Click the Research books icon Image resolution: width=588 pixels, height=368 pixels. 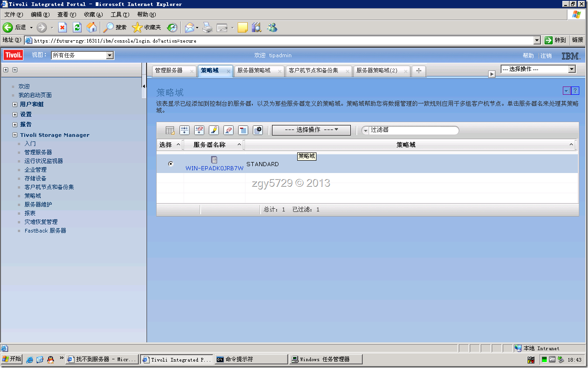(x=256, y=27)
